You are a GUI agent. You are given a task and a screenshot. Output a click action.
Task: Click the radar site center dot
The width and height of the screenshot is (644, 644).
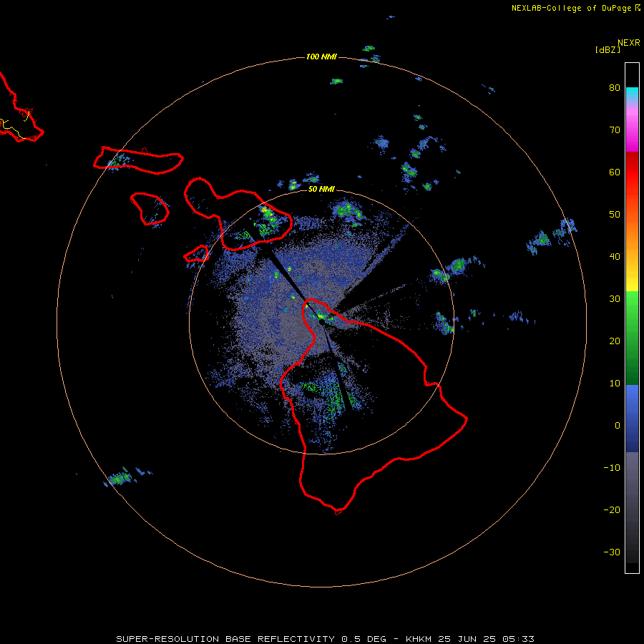point(322,323)
